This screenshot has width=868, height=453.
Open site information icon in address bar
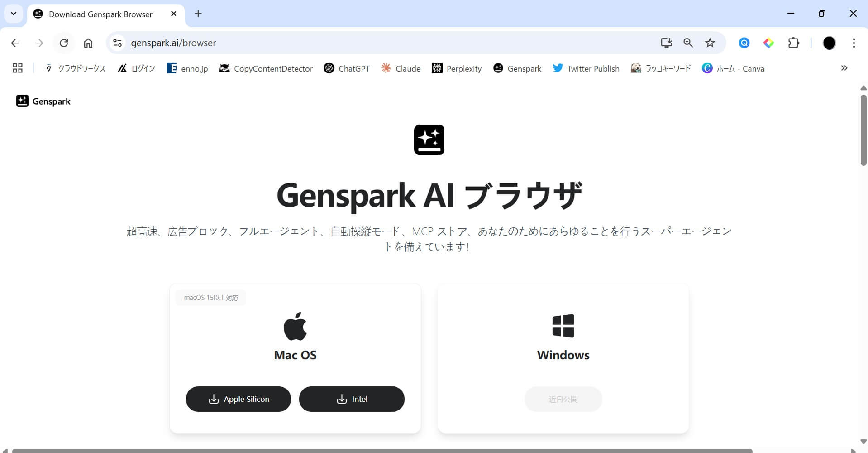(118, 43)
